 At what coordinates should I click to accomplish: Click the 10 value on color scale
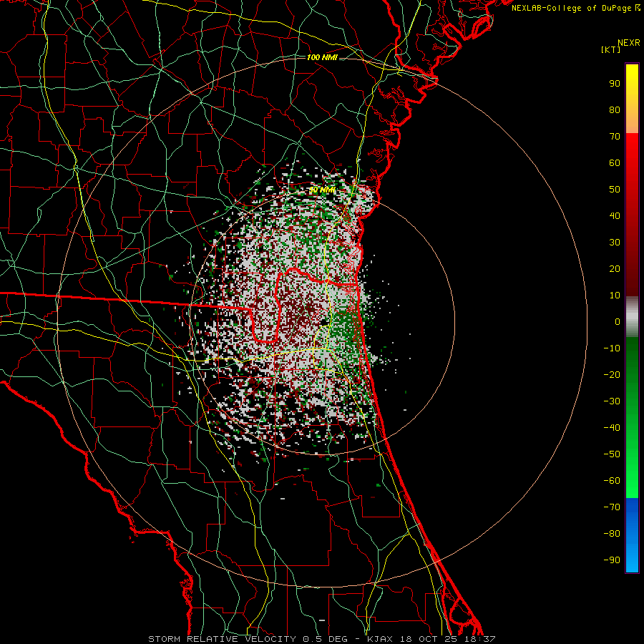[x=615, y=296]
